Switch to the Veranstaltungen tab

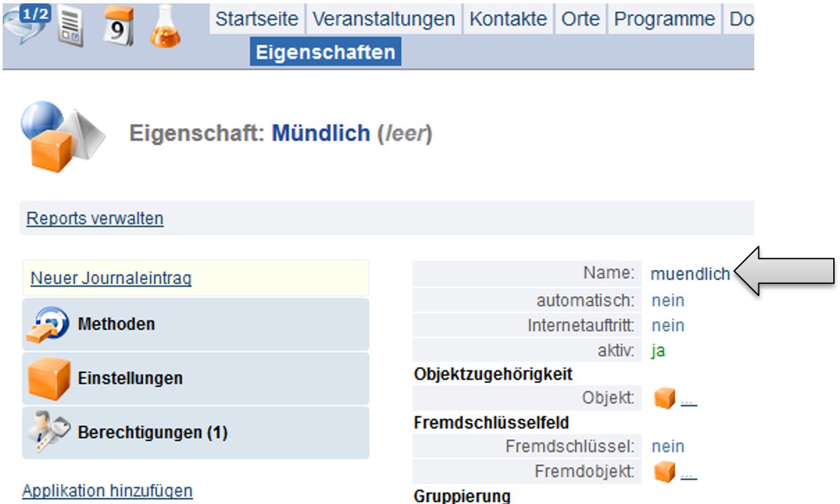click(x=383, y=20)
